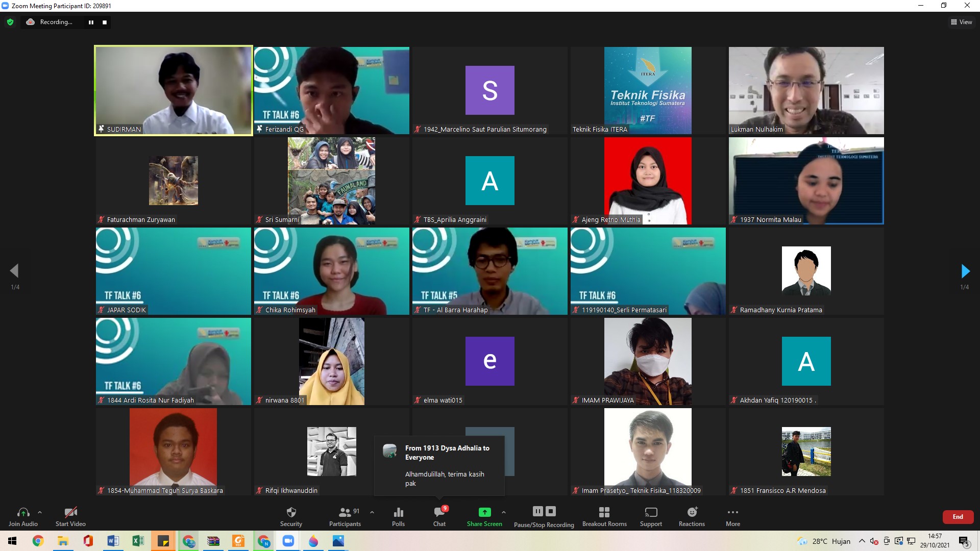Pause recording in the bottom toolbar
This screenshot has height=551, width=980.
point(538,511)
